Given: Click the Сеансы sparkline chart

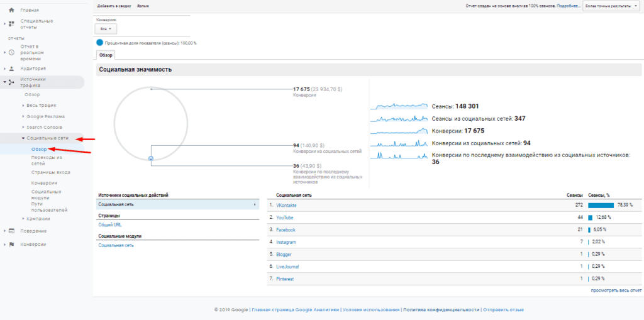Looking at the screenshot, I should pyautogui.click(x=399, y=106).
